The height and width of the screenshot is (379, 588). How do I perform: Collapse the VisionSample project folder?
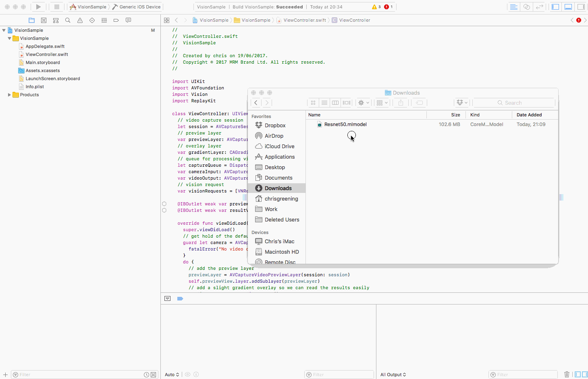point(9,38)
